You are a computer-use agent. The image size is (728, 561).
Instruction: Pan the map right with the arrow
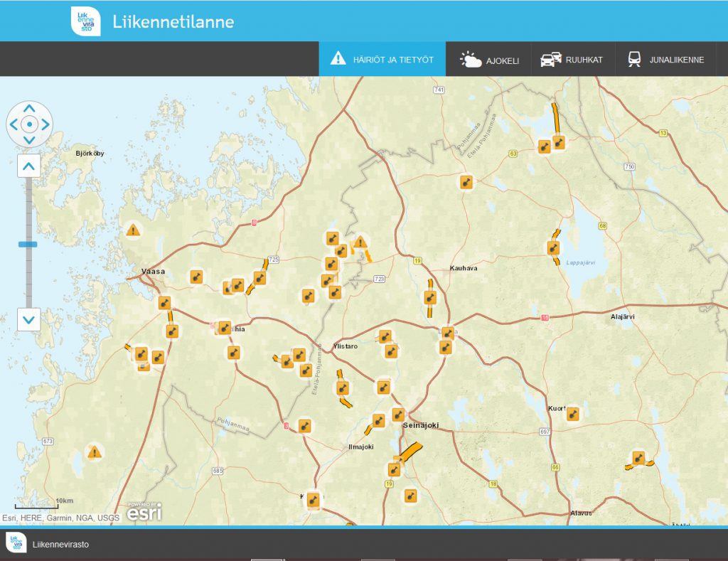tap(45, 125)
